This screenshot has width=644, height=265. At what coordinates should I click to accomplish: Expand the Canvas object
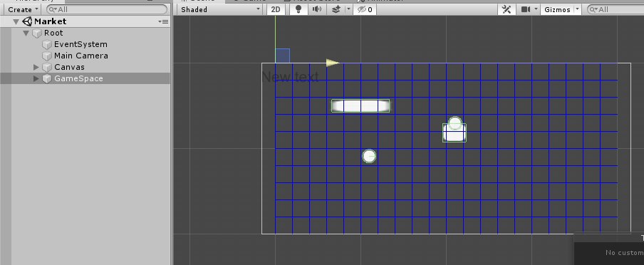[x=36, y=67]
